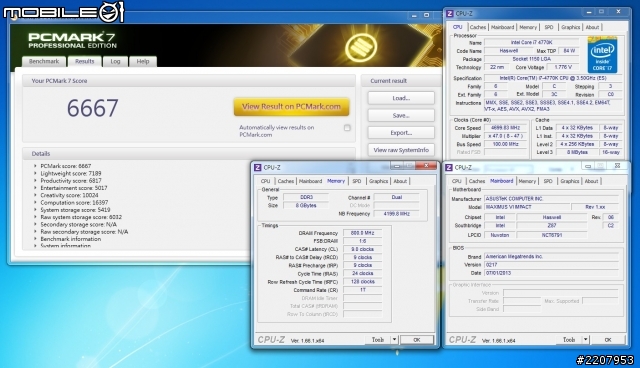
Task: Click OK in CPU-Z Memory window
Action: tap(416, 339)
